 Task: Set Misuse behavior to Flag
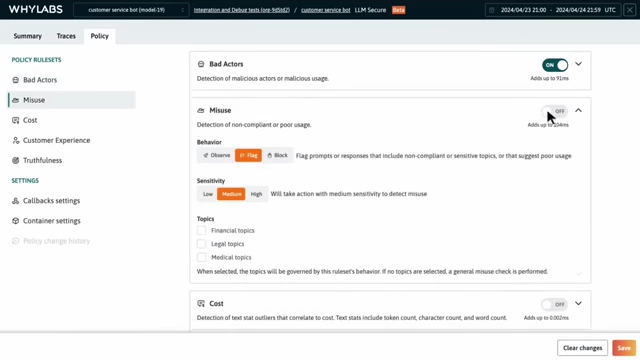(x=248, y=156)
